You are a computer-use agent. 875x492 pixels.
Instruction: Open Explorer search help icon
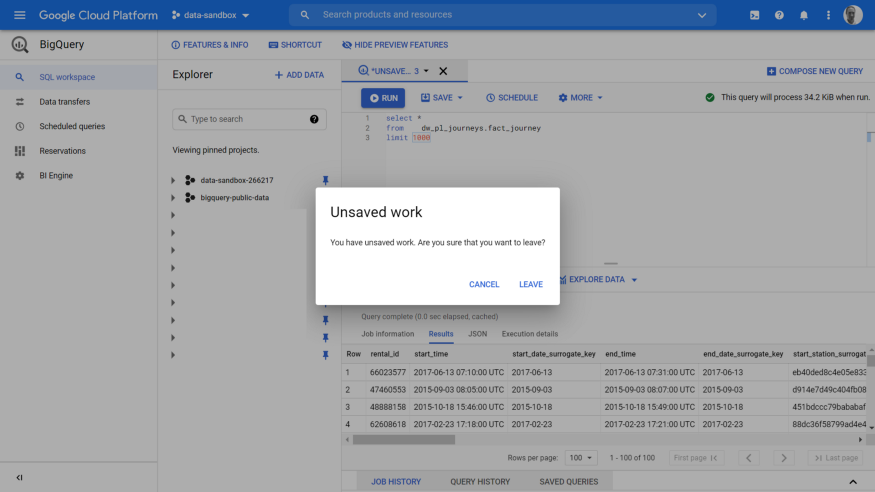point(314,119)
